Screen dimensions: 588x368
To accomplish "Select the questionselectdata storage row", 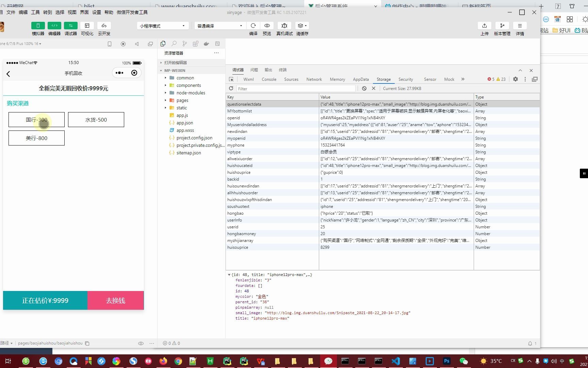I will point(382,104).
